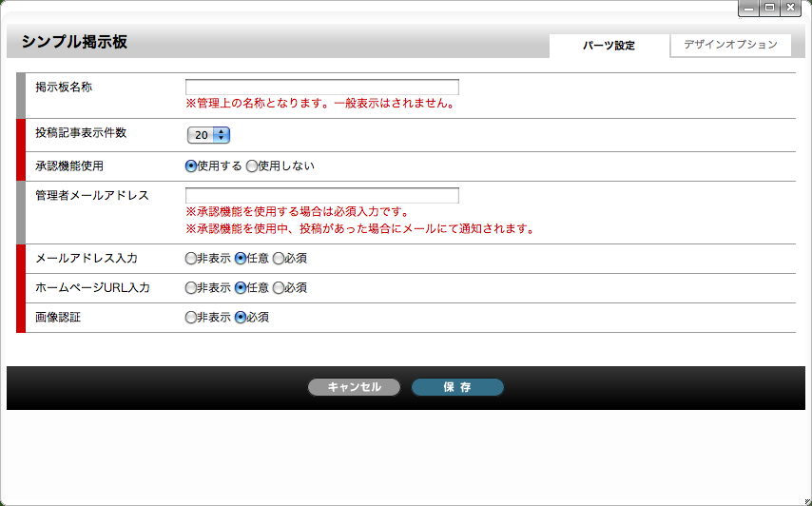
Task: Click the 掲示板名称 text input field
Action: pos(322,87)
